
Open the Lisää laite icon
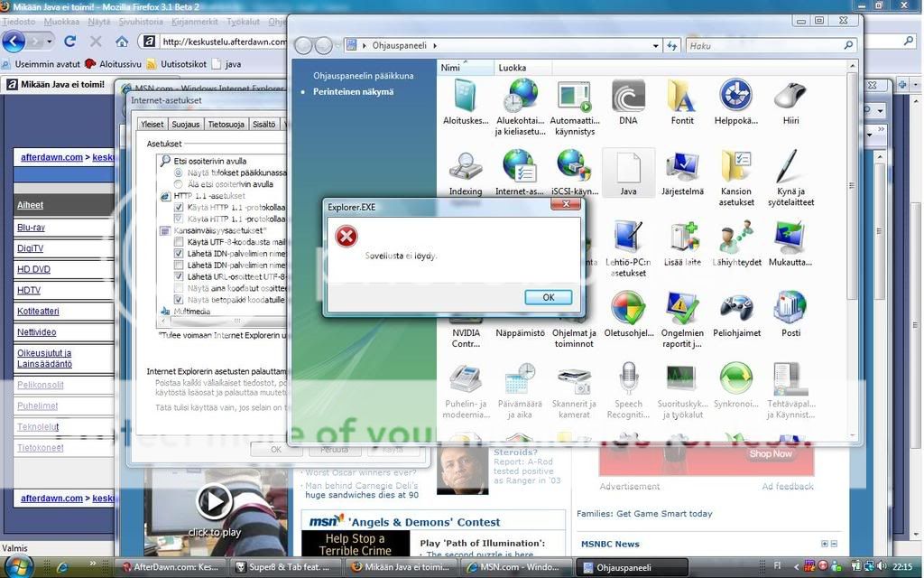click(682, 244)
